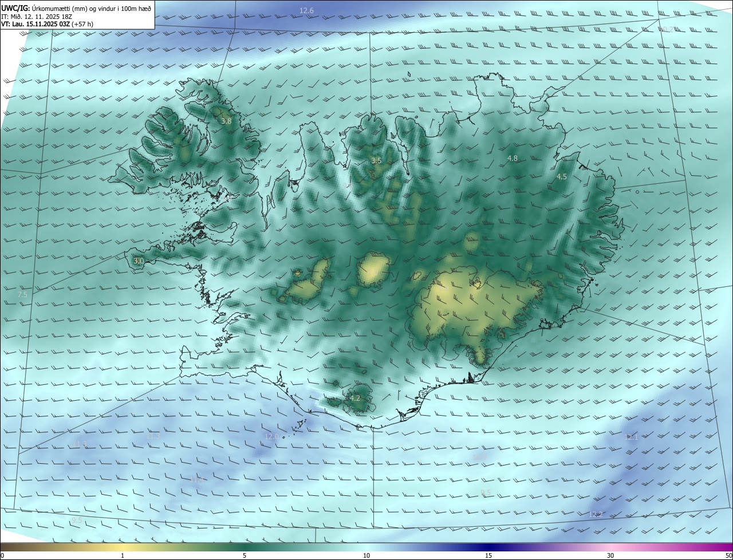Click the 12.2 value label
The height and width of the screenshot is (560, 733).
pyautogui.click(x=596, y=514)
